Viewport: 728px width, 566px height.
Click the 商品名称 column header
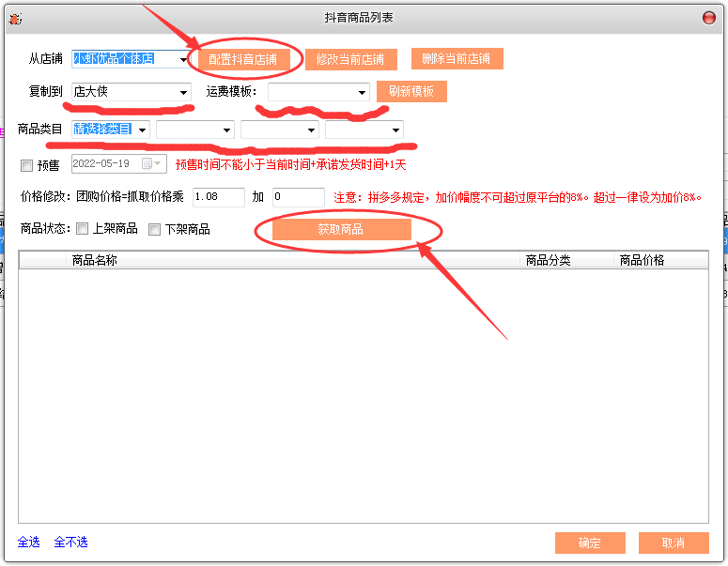(x=292, y=260)
